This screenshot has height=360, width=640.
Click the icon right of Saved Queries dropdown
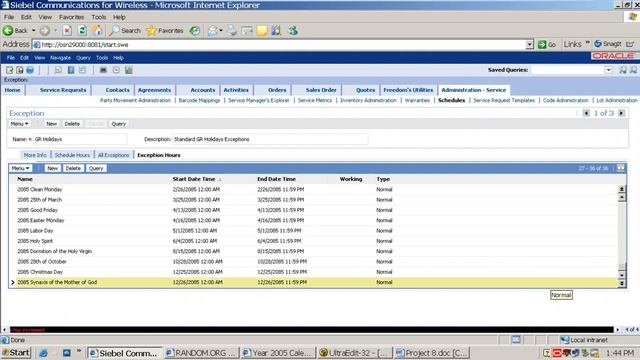[x=622, y=70]
